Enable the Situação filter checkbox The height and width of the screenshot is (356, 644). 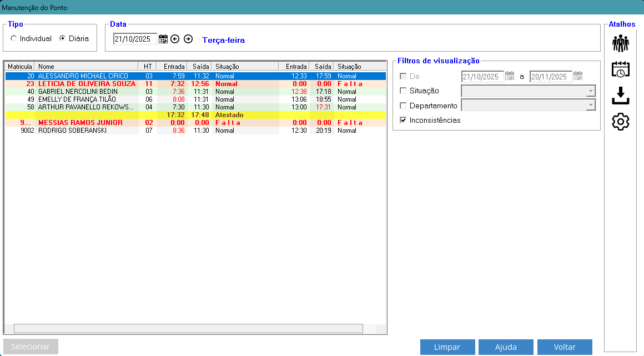(x=403, y=91)
